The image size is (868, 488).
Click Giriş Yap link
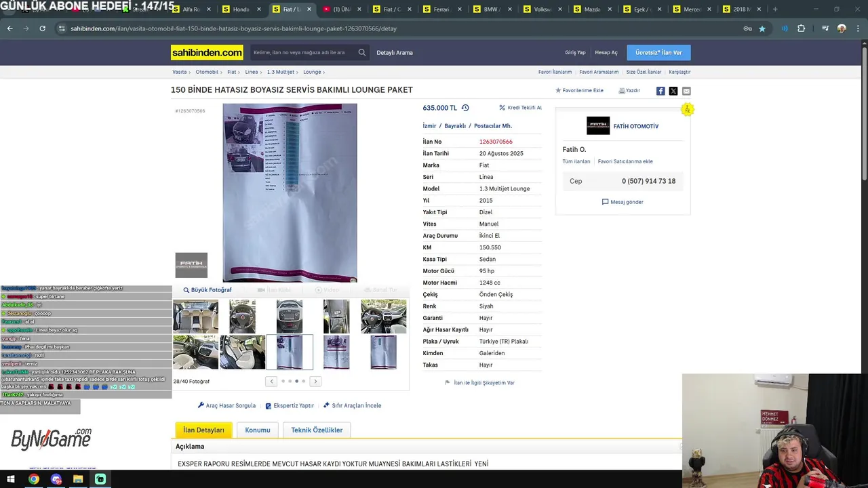pos(575,52)
